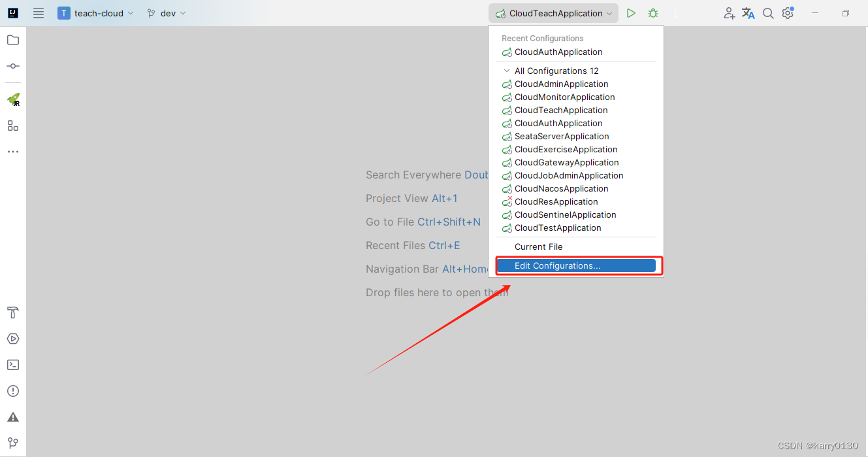Open the Git tool window
The image size is (868, 457).
12,443
